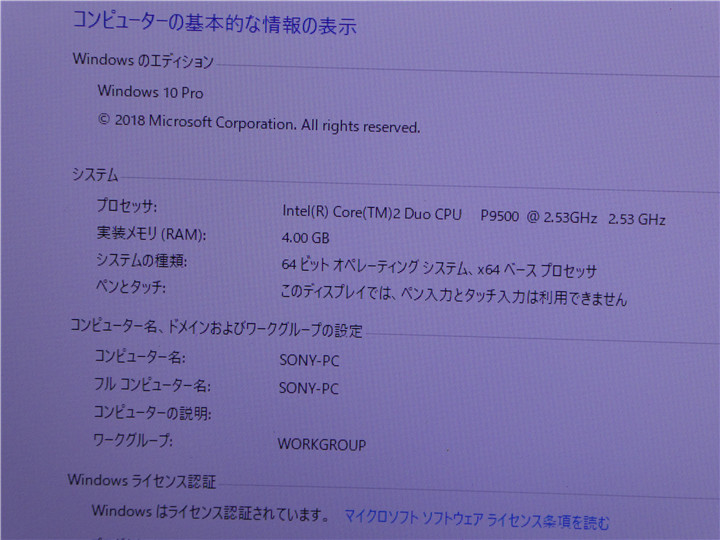
Task: Click the プロセッサ label
Action: [x=127, y=205]
